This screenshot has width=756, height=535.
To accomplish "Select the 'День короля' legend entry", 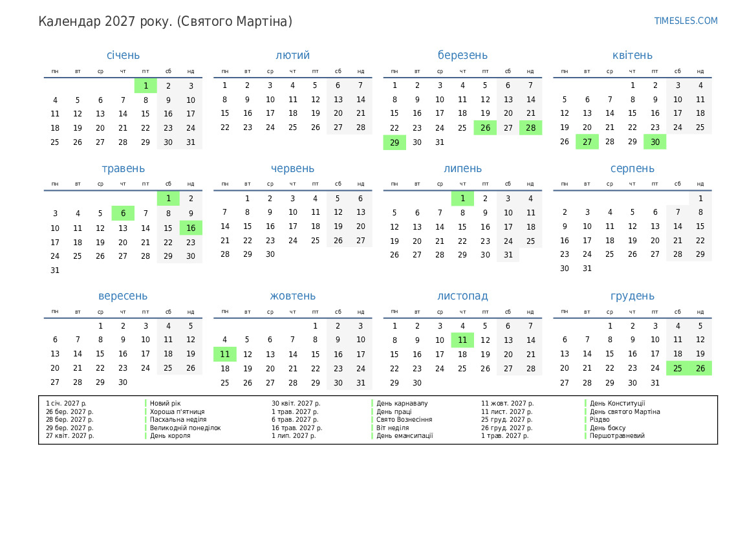I will tap(170, 436).
